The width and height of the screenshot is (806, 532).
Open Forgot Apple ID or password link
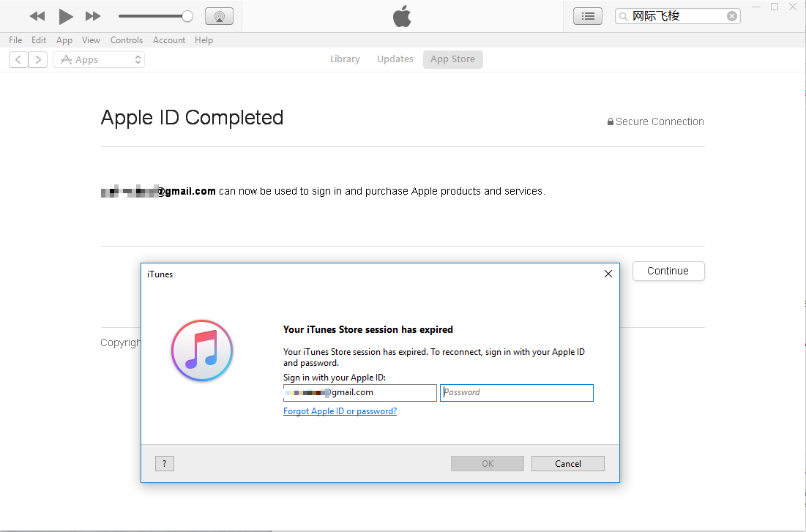click(x=340, y=411)
